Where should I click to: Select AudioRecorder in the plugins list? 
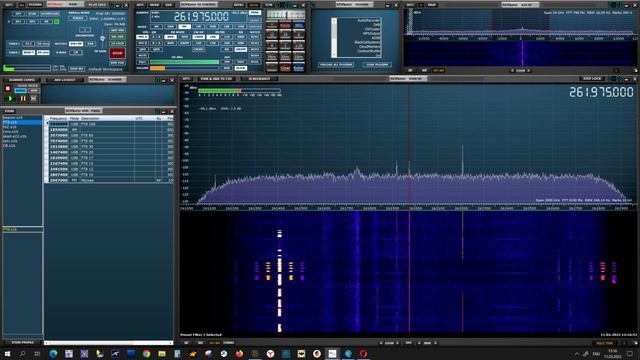pos(368,20)
